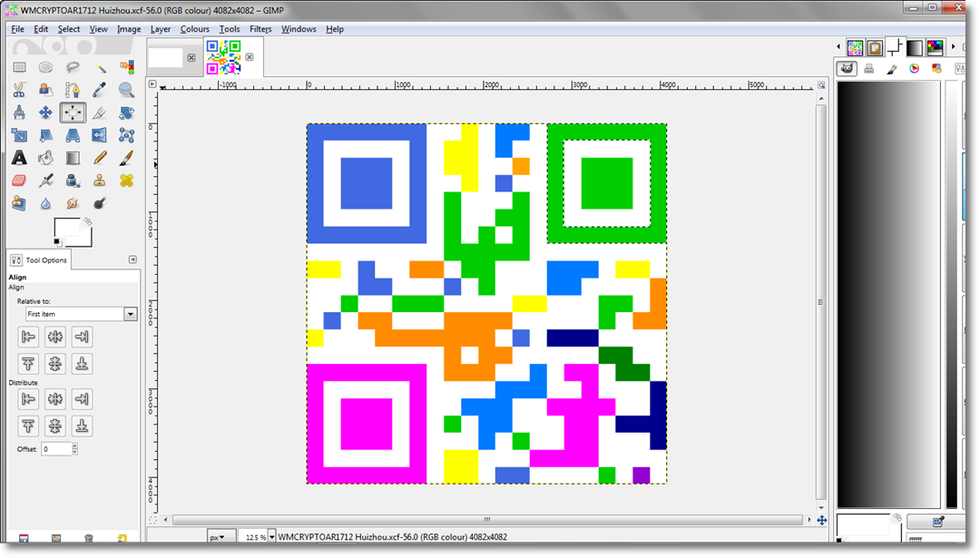Select the Scale tool
Image resolution: width=980 pixels, height=558 pixels.
19,135
